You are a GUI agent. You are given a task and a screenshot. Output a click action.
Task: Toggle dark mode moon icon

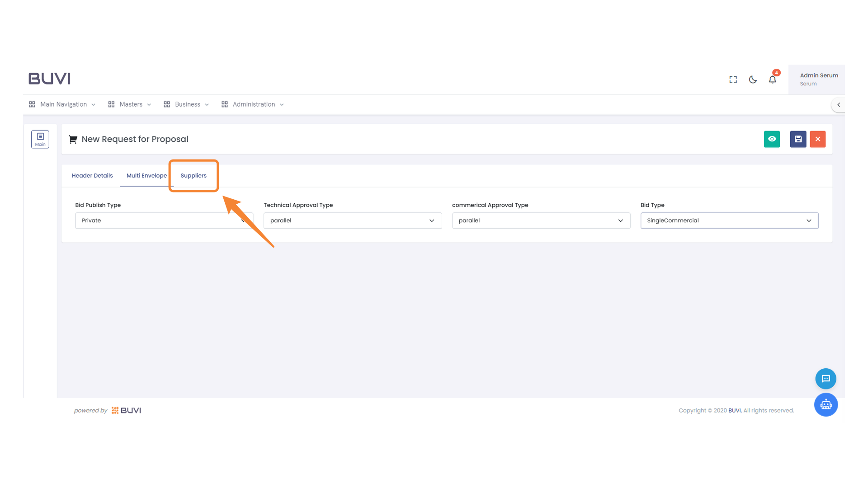tap(753, 80)
